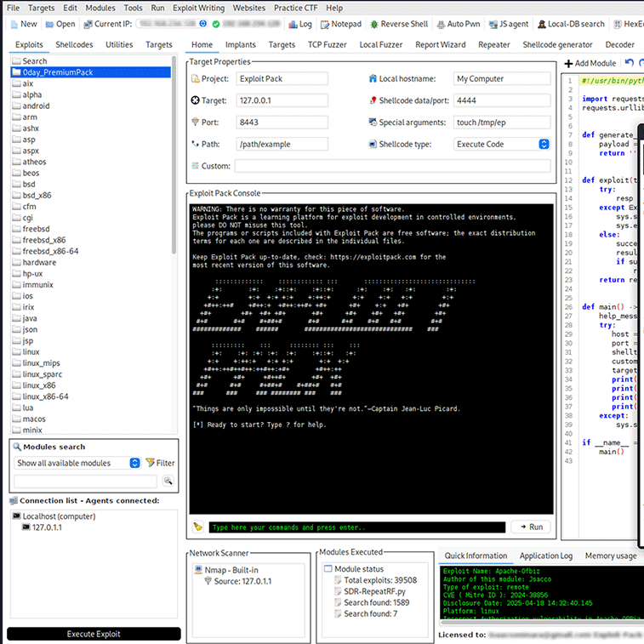Viewport: 644px width, 644px height.
Task: Open the Local-DB search tool
Action: (x=570, y=24)
